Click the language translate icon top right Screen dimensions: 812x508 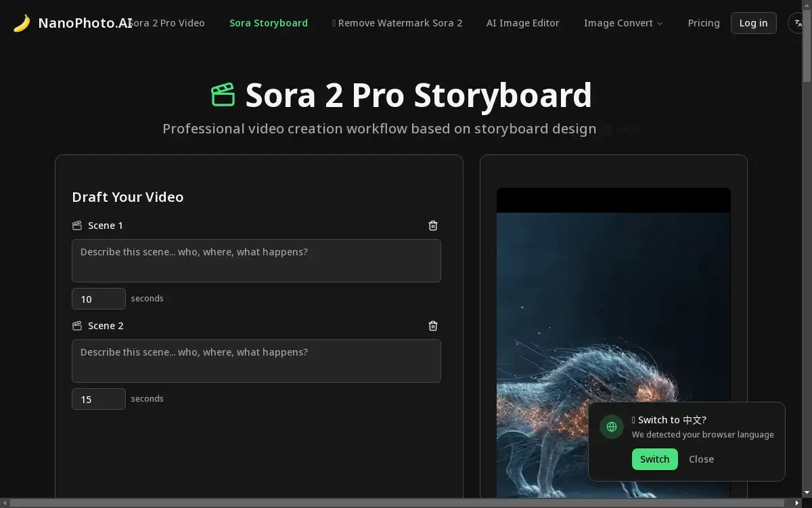pos(797,22)
